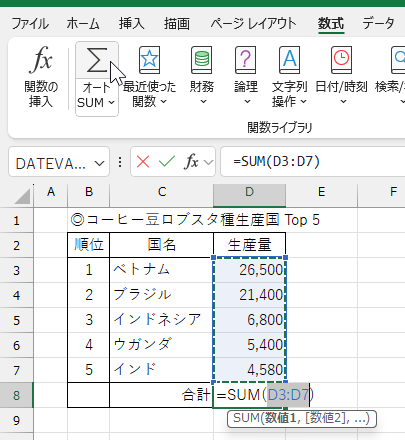Click the ウガンダ cell

[162, 345]
